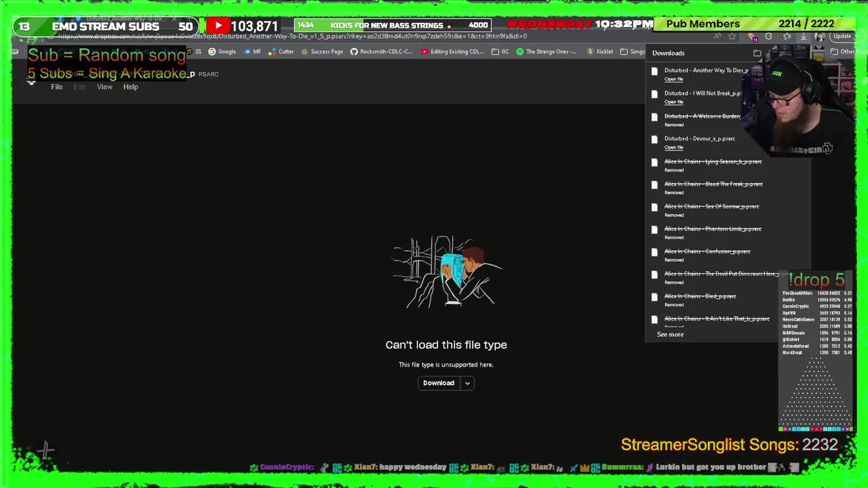Viewport: 868px width, 488px height.
Task: Click the Download button for unsupported file
Action: tap(439, 383)
